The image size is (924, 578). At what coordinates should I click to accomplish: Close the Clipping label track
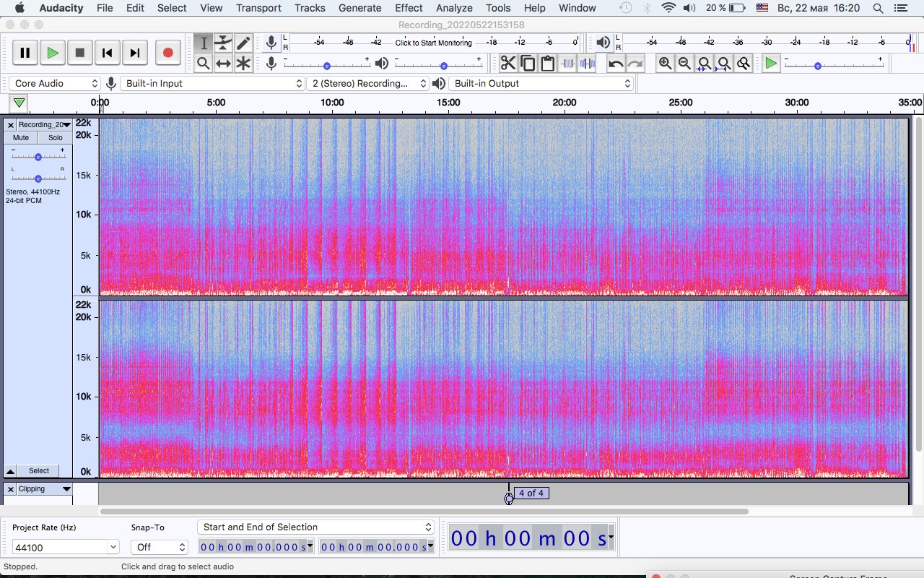click(x=11, y=489)
